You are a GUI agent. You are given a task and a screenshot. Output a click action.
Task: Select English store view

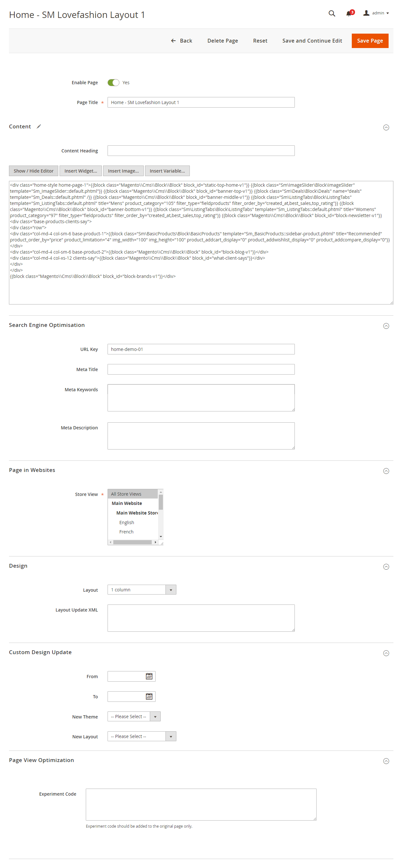[x=133, y=523]
